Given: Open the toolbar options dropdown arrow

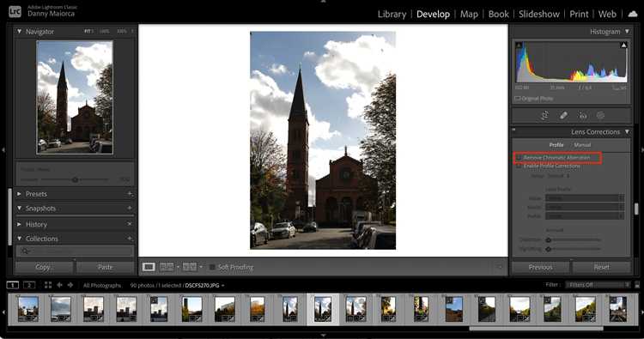Looking at the screenshot, I should (499, 267).
